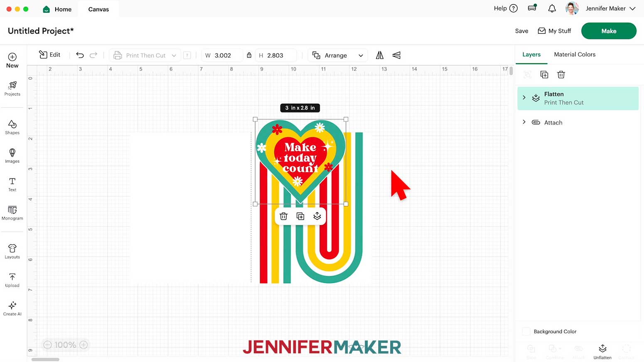
Task: Open the Arrange dropdown
Action: pyautogui.click(x=338, y=55)
